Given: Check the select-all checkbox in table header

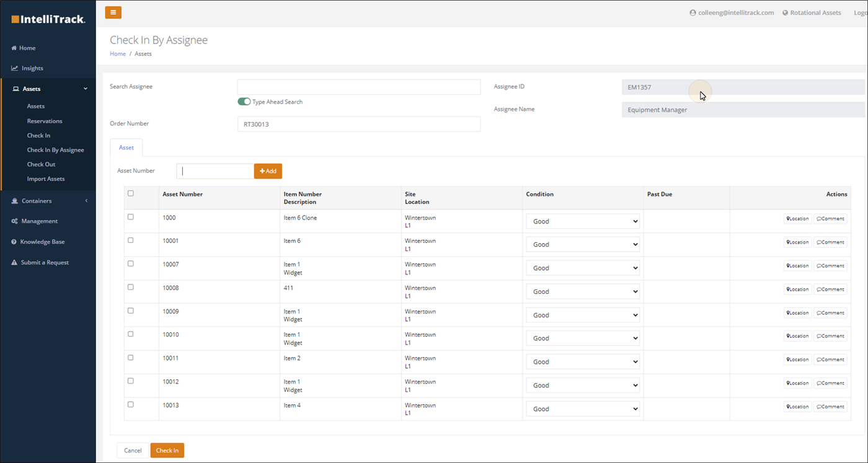Looking at the screenshot, I should (x=130, y=193).
